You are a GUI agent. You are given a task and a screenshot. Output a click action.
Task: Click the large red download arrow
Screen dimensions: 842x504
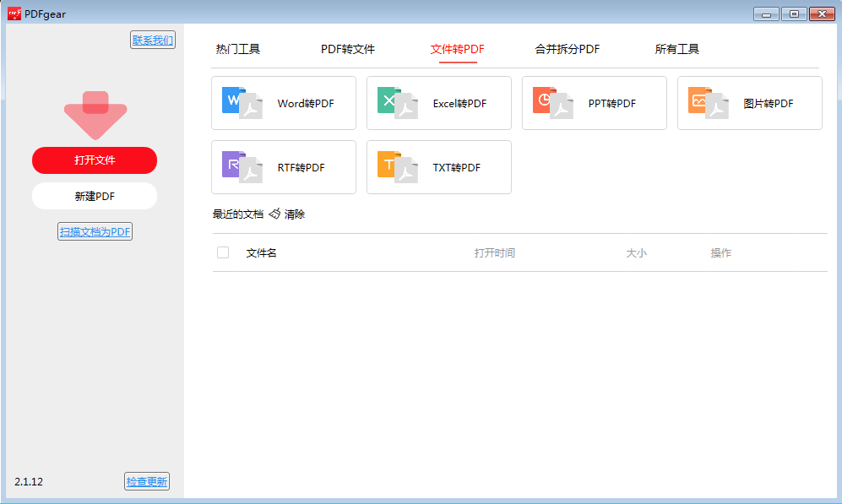pyautogui.click(x=95, y=116)
